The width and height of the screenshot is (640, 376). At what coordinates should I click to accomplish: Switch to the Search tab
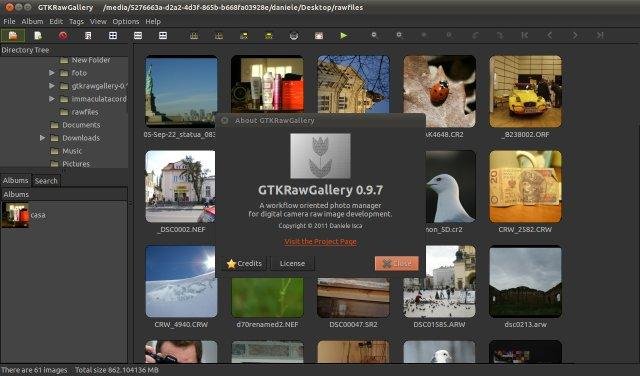pos(46,180)
